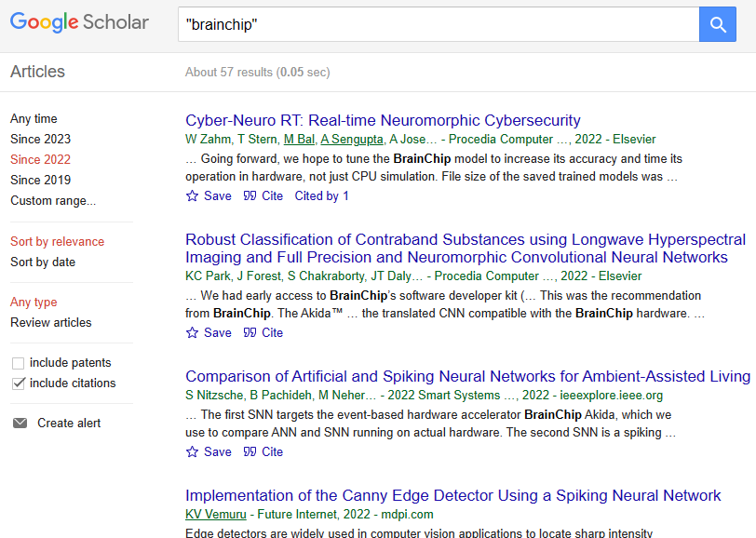This screenshot has width=756, height=538.
Task: Uncheck the include citations checkbox
Action: pyautogui.click(x=18, y=383)
